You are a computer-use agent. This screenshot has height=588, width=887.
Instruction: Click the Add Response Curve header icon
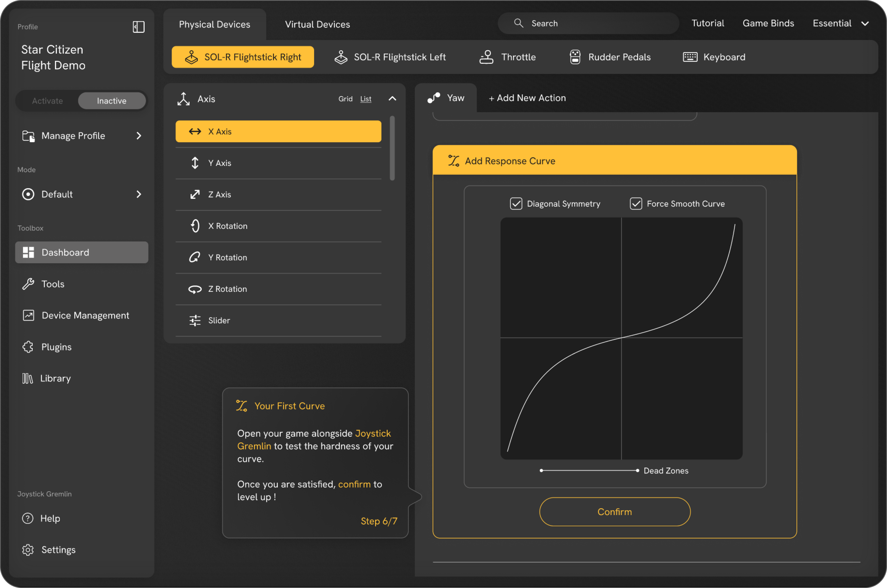[453, 161]
